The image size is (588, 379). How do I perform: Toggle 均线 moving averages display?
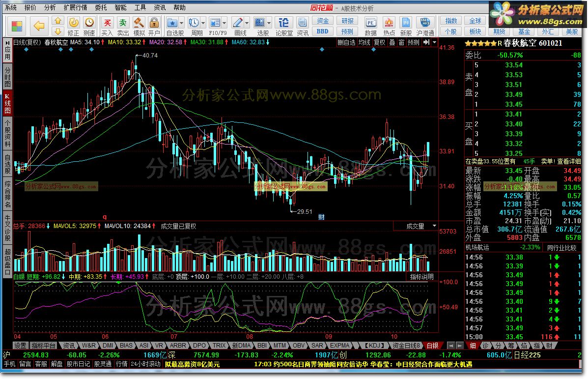[x=364, y=42]
